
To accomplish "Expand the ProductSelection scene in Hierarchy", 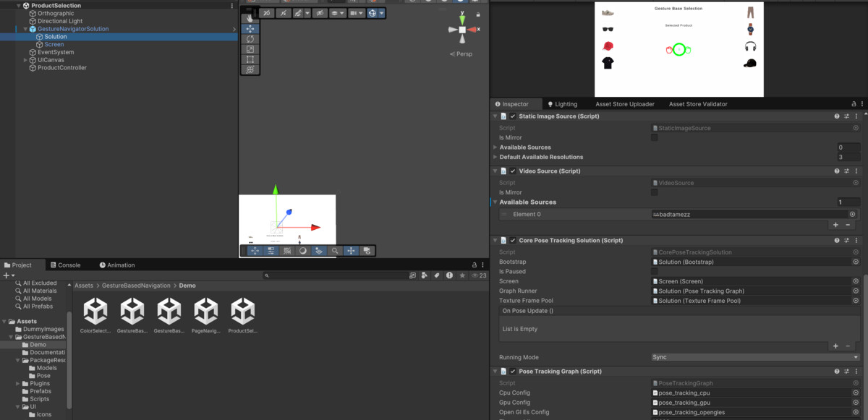I will (18, 5).
